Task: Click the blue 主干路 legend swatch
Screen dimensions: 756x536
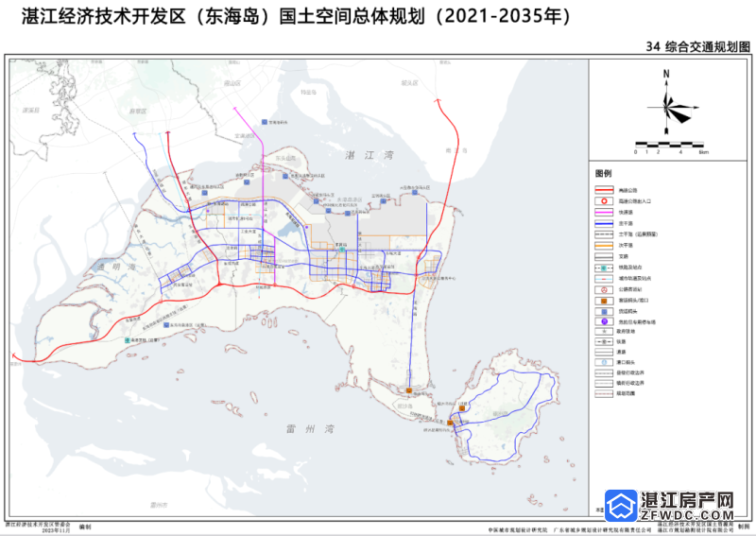Action: tap(604, 223)
